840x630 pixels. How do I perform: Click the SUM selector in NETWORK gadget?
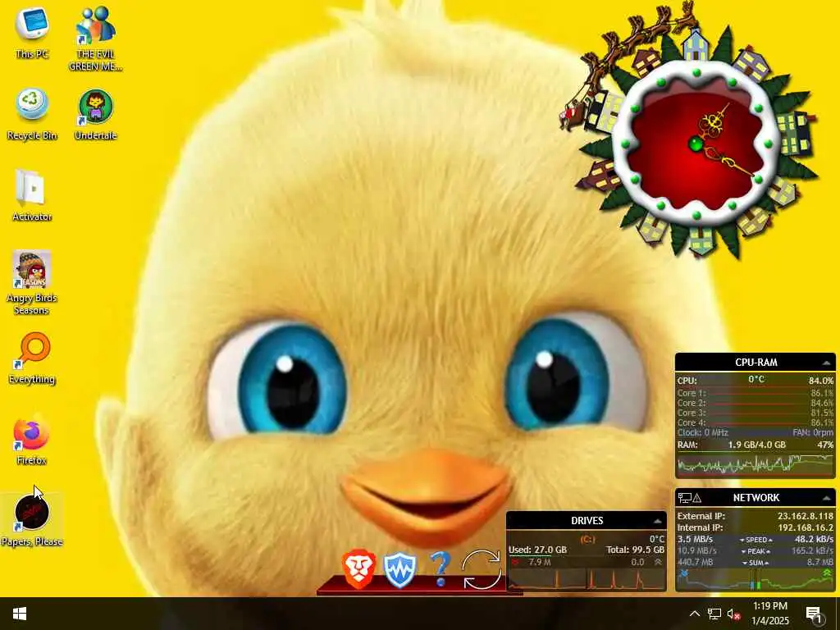tap(756, 563)
